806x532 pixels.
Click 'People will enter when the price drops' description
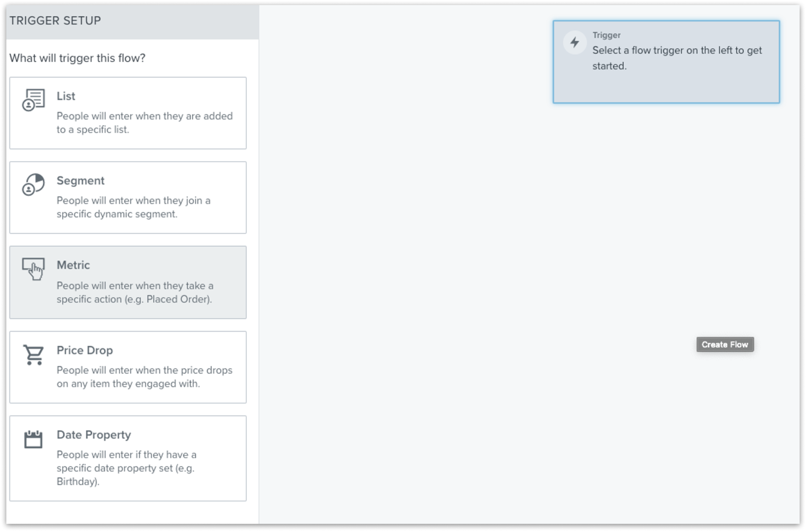[x=144, y=370]
